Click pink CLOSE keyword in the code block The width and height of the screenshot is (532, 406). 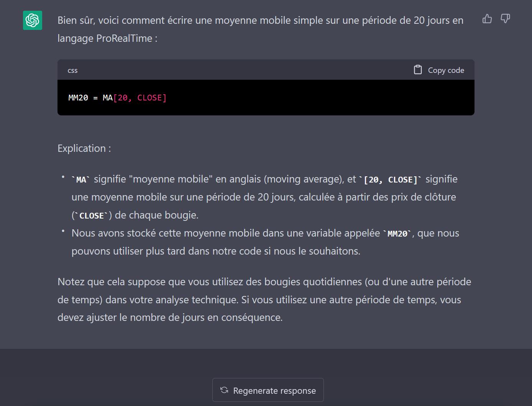point(149,98)
